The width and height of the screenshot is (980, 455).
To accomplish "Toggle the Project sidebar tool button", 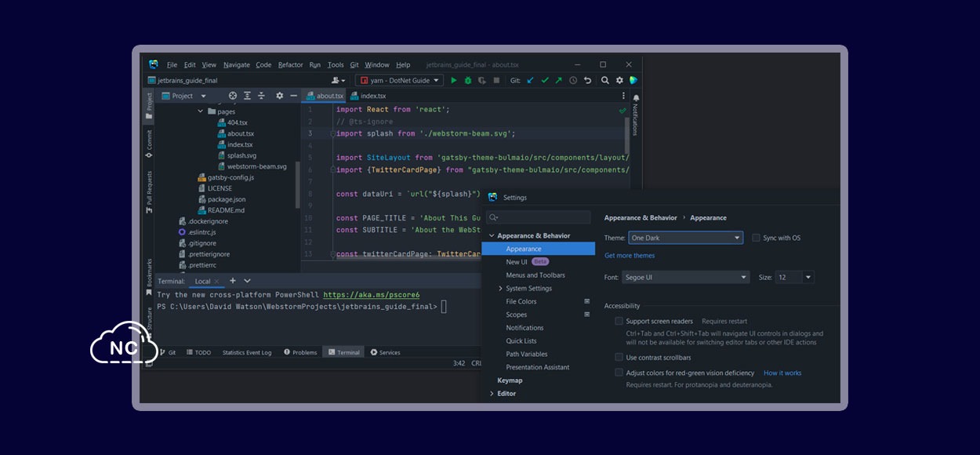I will pyautogui.click(x=149, y=107).
